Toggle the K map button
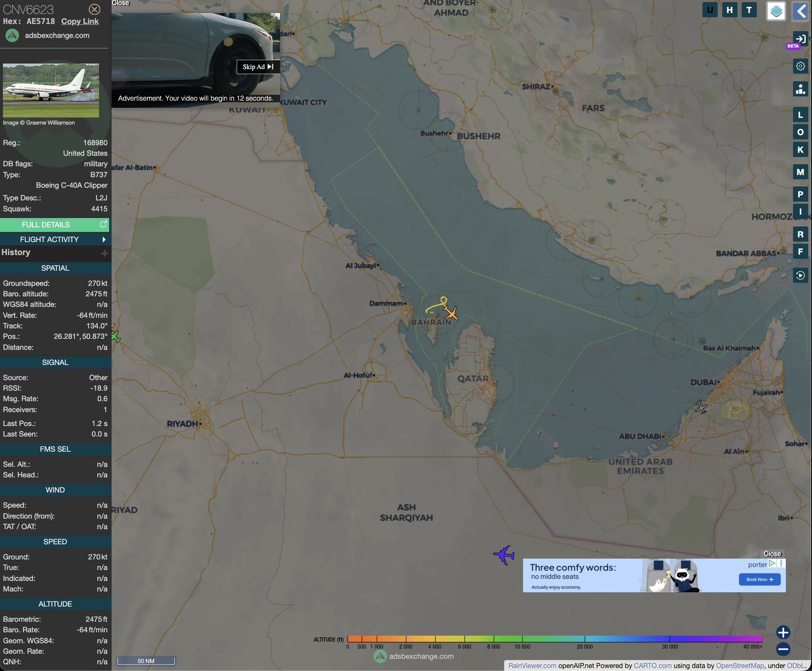Image resolution: width=812 pixels, height=671 pixels. coord(800,150)
